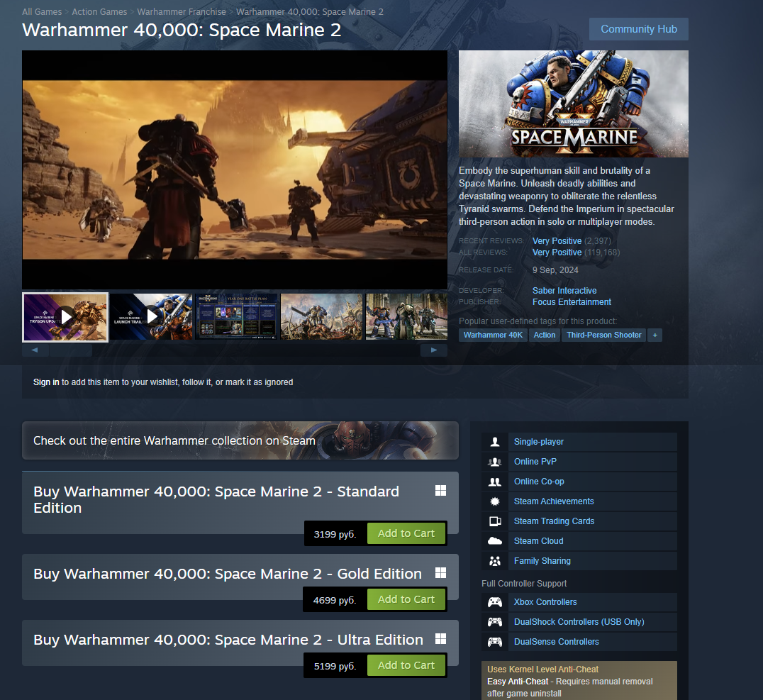The image size is (763, 700).
Task: Click the 5199 руб. Ultra price
Action: pos(335,666)
